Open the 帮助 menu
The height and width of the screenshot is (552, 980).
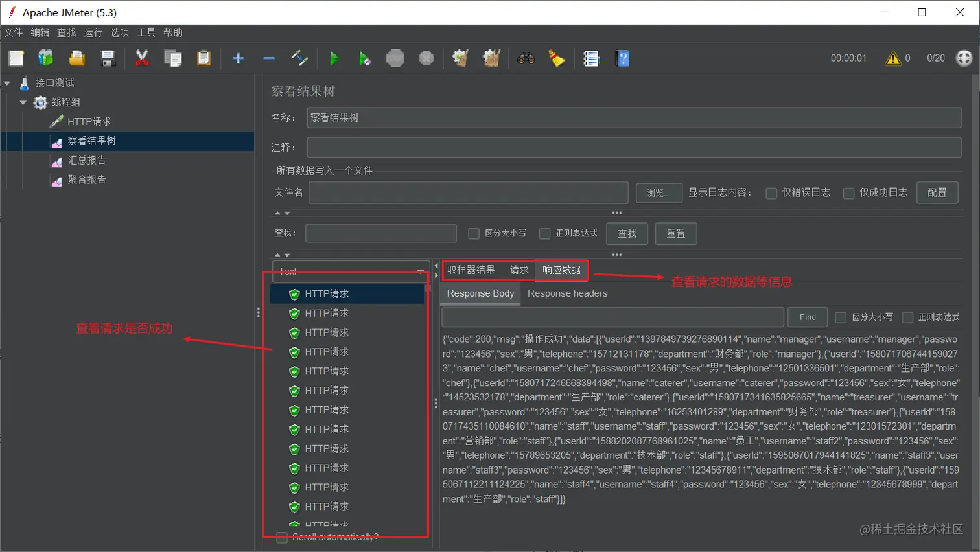(173, 32)
